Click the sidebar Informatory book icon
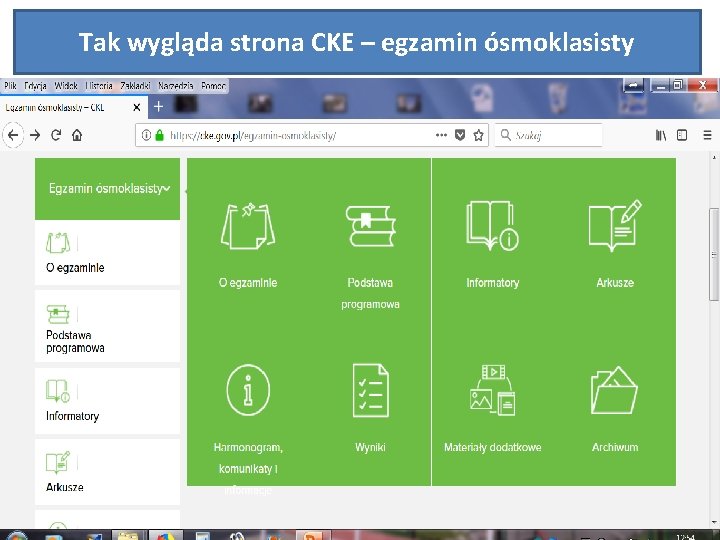This screenshot has width=720, height=540. pos(58,391)
